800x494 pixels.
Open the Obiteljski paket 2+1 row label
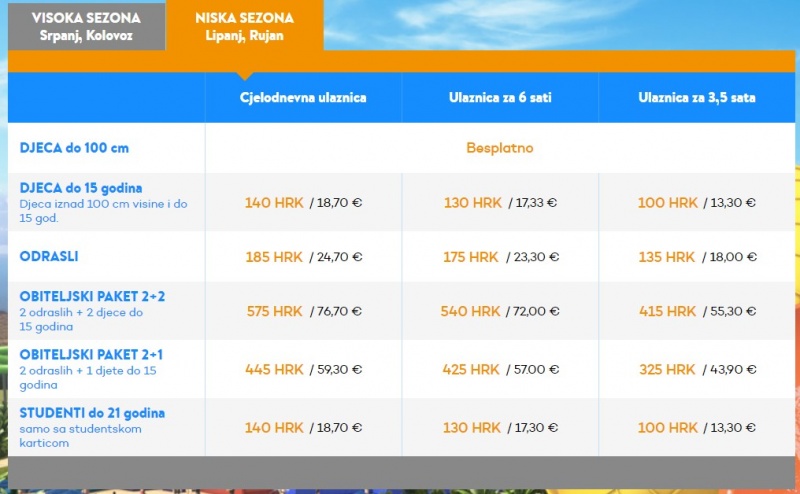[91, 355]
